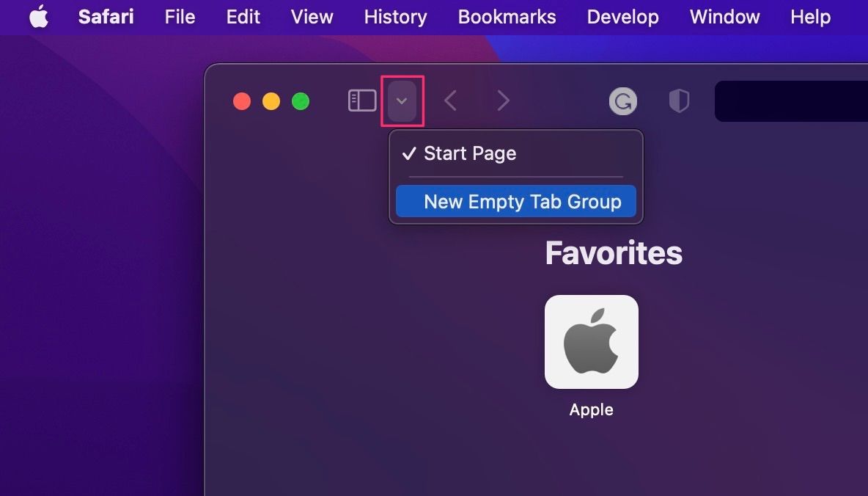Open the Apple menu
Image resolution: width=868 pixels, height=496 pixels.
tap(39, 17)
